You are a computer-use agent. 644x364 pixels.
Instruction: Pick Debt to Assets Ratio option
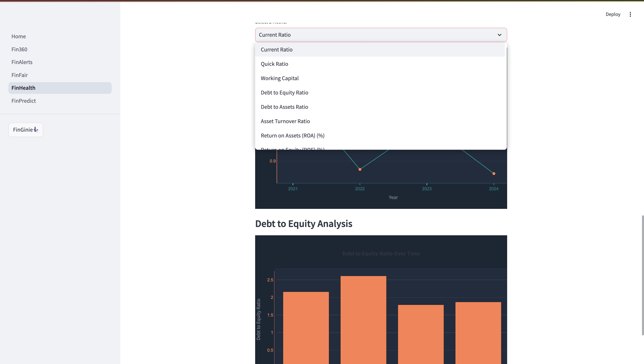(284, 107)
